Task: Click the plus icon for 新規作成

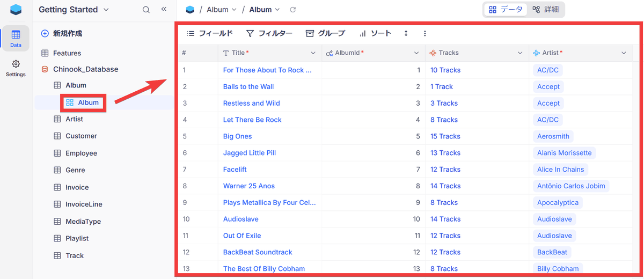Action: click(45, 33)
